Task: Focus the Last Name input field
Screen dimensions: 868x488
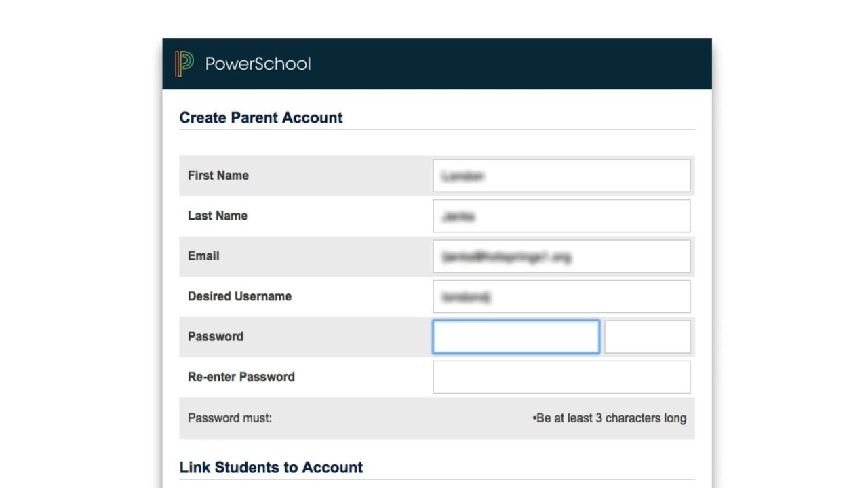Action: pyautogui.click(x=561, y=216)
